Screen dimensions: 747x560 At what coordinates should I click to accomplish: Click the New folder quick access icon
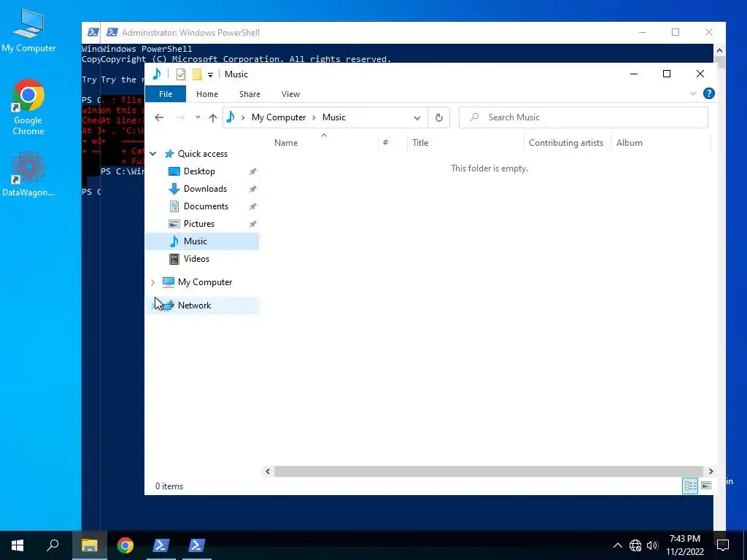[x=197, y=74]
